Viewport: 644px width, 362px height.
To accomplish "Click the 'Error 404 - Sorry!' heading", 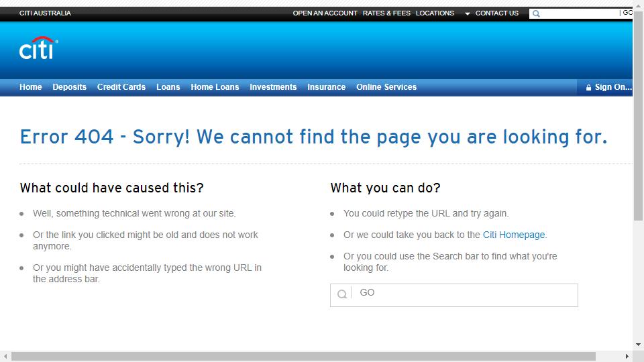I will [313, 137].
